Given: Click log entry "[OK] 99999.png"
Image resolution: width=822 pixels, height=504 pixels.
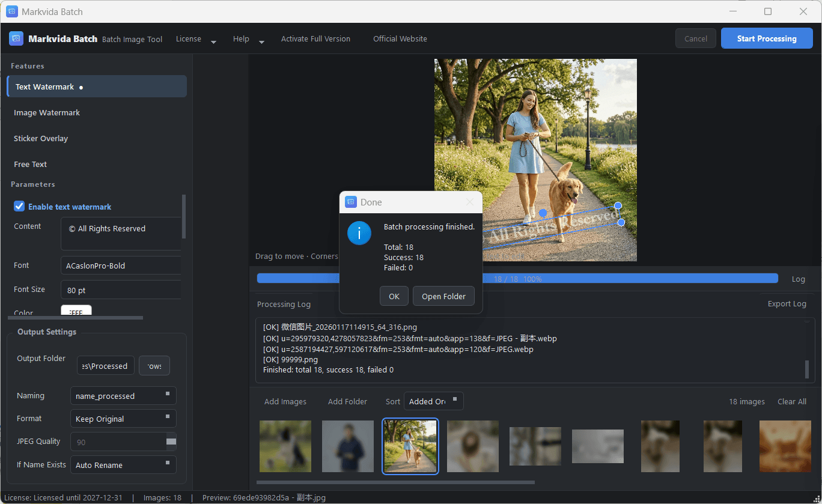Looking at the screenshot, I should tap(290, 360).
